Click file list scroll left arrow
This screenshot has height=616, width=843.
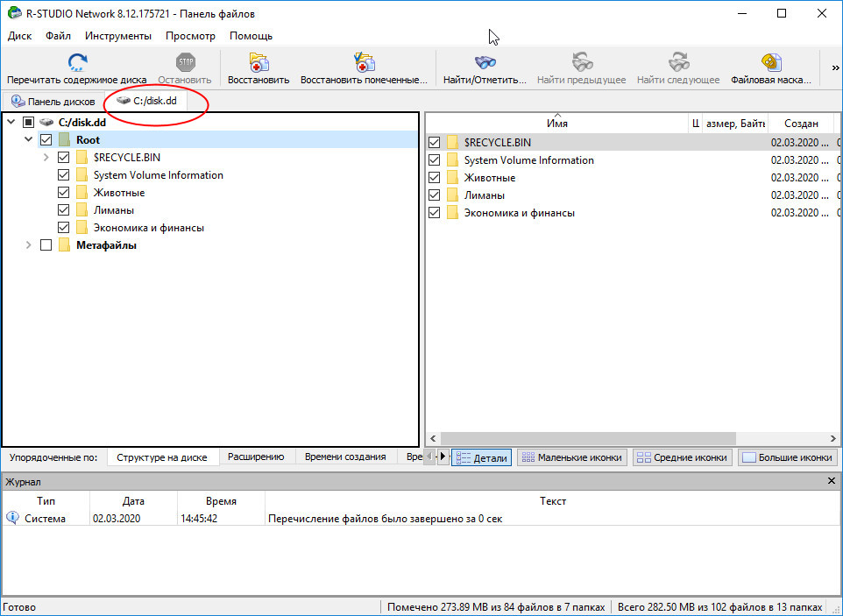[433, 438]
